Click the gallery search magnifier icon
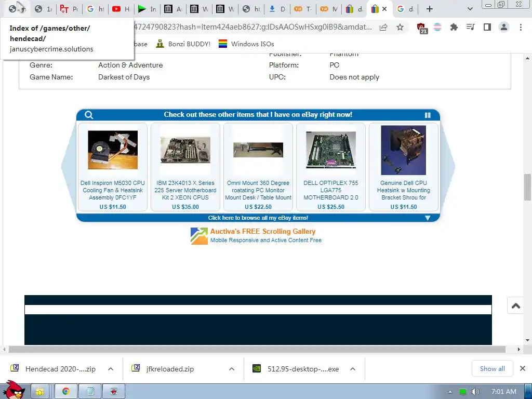This screenshot has height=399, width=532. point(89,115)
